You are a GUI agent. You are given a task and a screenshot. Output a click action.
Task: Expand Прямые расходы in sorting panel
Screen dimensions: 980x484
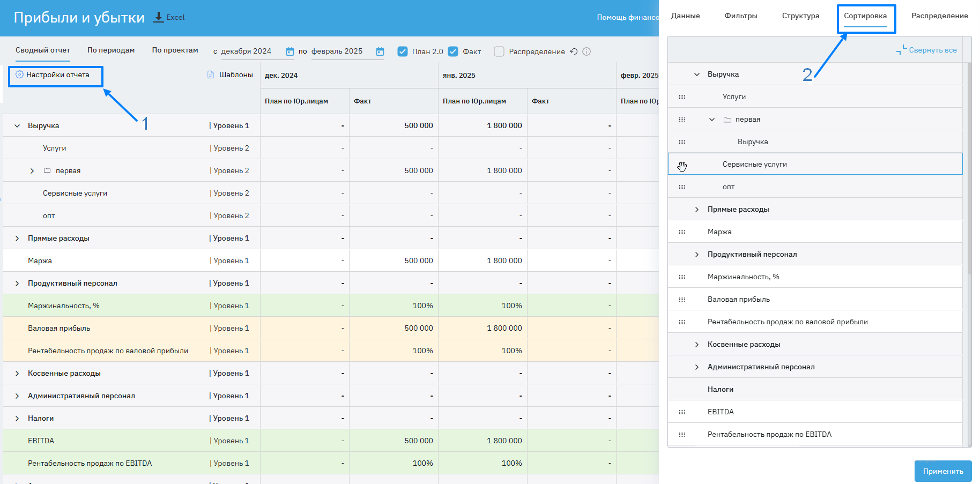697,210
